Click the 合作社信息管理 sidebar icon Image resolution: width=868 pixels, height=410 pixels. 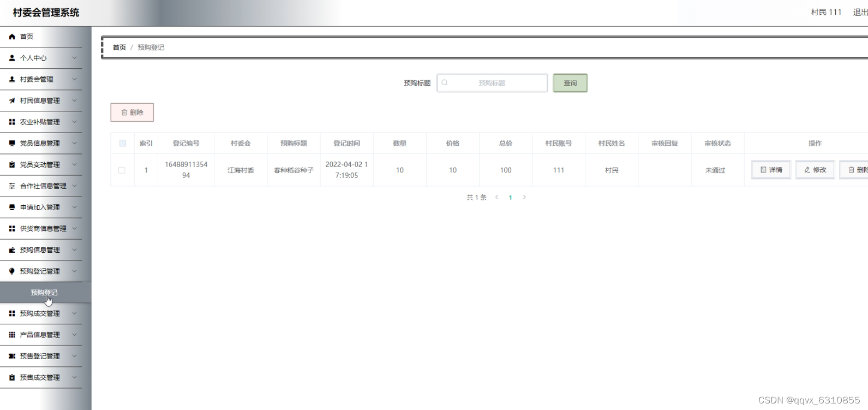point(12,186)
